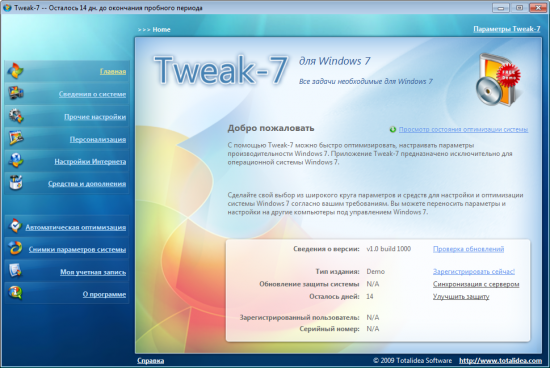Maximize the Tweak-7 window
The width and height of the screenshot is (550, 368).
tap(519, 8)
